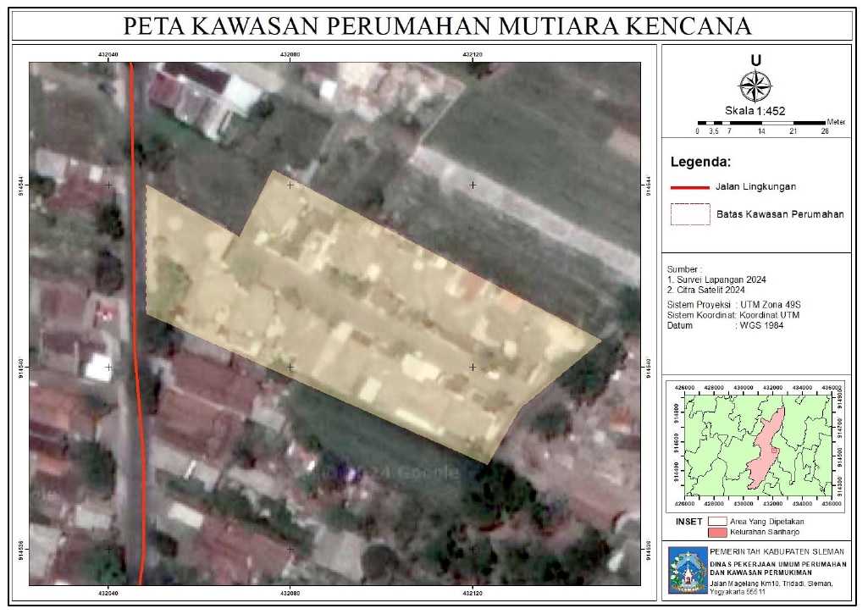Click the Sleman regency government logo
Image resolution: width=868 pixels, height=614 pixels.
688,570
